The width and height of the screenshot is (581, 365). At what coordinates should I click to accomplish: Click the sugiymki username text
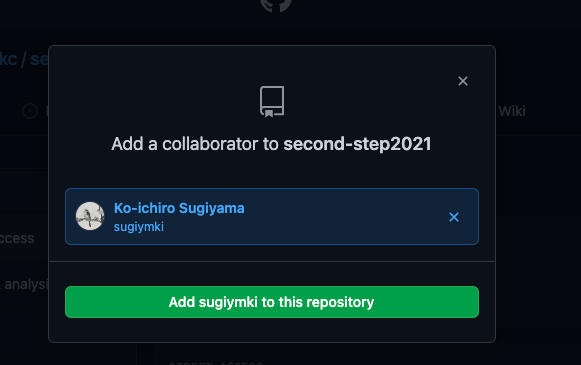(x=139, y=226)
